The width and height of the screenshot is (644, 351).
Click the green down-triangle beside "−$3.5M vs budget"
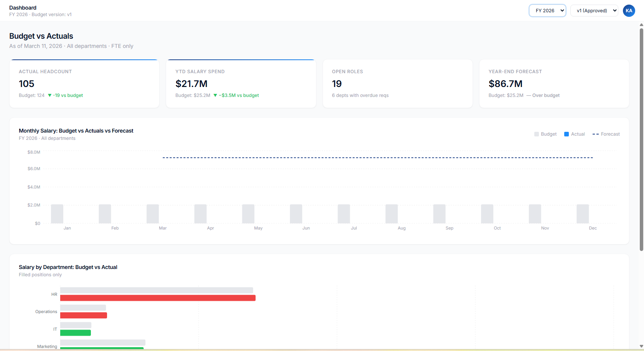click(216, 95)
